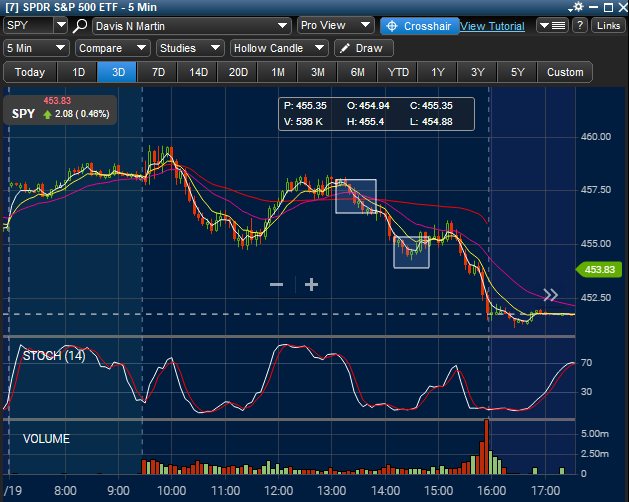Open the Studies dropdown

coord(190,48)
